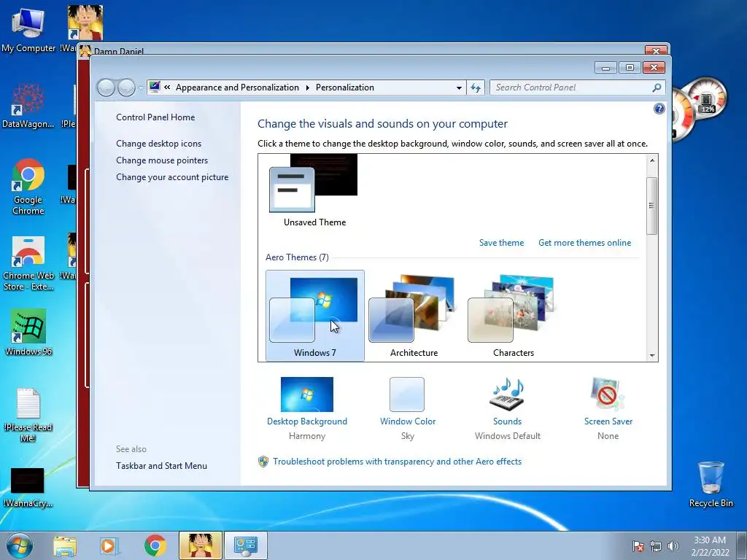Screen dimensions: 747x560
Task: Click the Save theme link
Action: coord(501,243)
